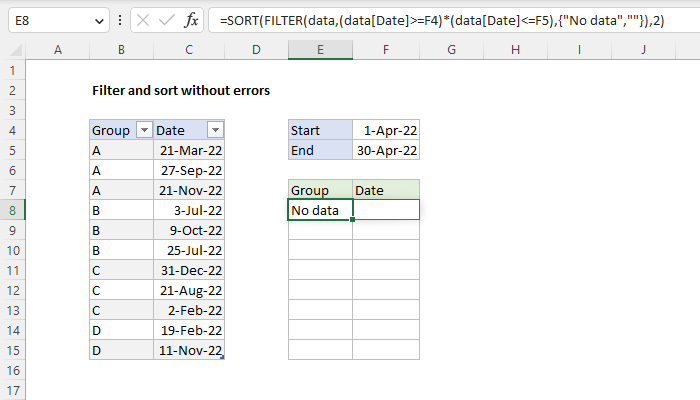Select row 17 header

pyautogui.click(x=12, y=391)
